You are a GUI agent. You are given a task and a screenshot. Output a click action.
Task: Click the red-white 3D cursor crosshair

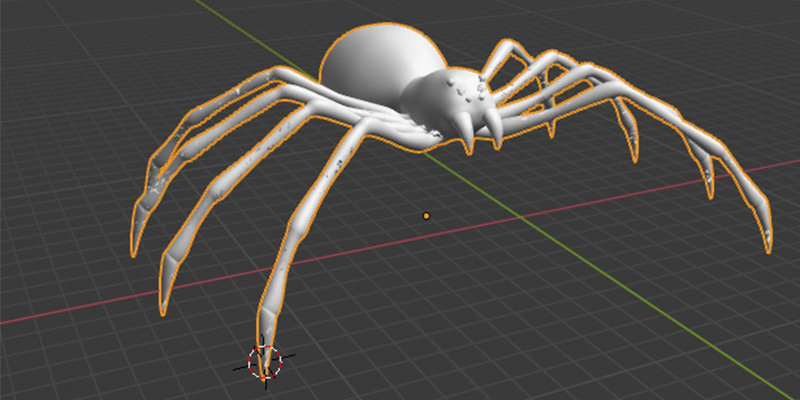tap(264, 362)
